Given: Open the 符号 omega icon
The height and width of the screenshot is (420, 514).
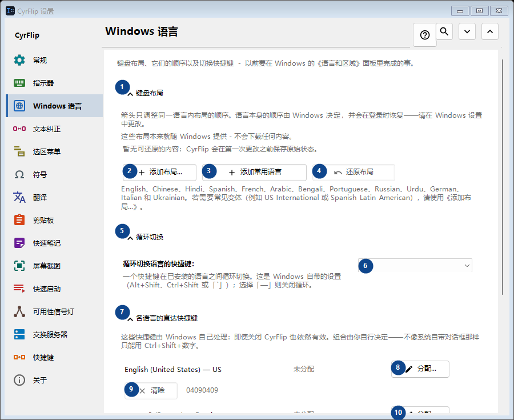Looking at the screenshot, I should (x=19, y=174).
